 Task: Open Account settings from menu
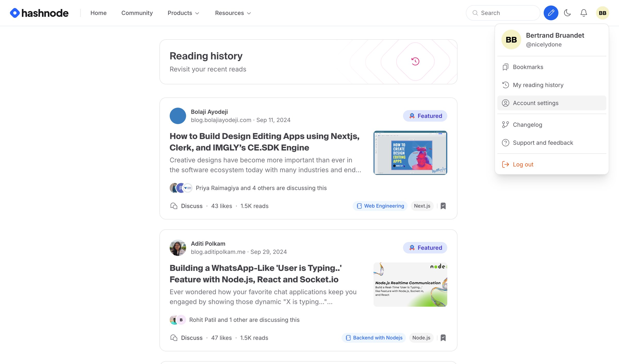(552, 103)
